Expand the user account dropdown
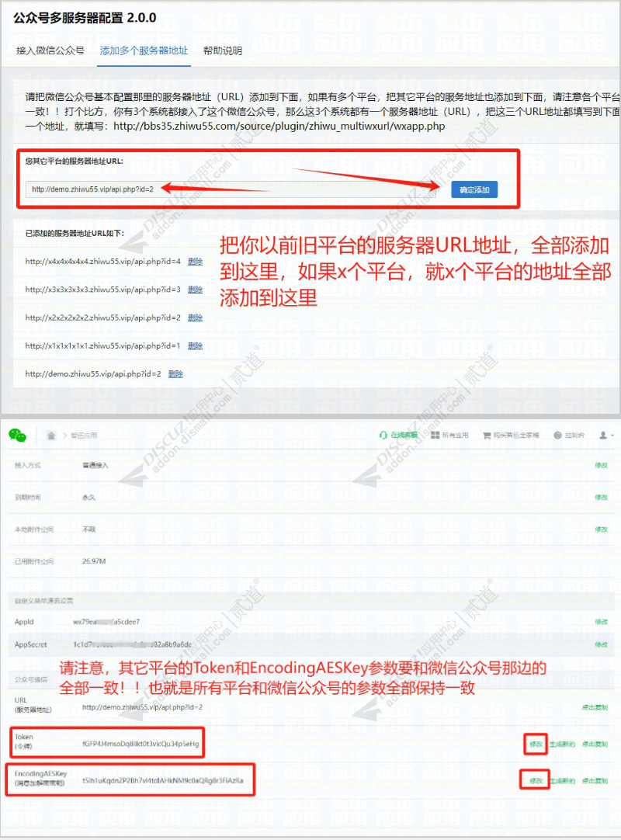This screenshot has height=840, width=621. click(x=606, y=435)
